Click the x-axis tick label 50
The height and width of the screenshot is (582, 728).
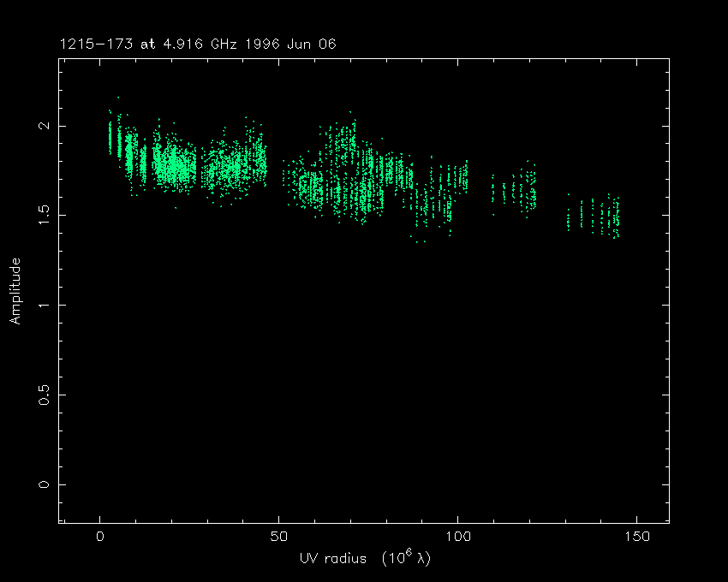[x=279, y=537]
